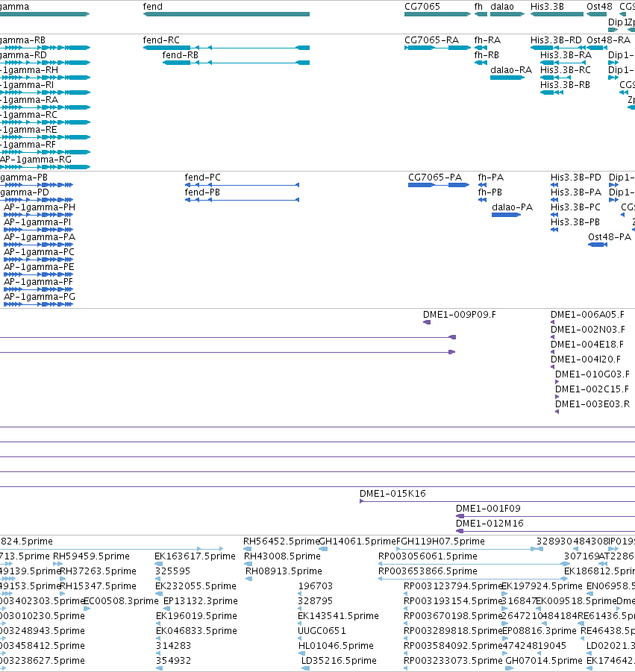
Task: Select the dalao gene label
Action: point(501,7)
